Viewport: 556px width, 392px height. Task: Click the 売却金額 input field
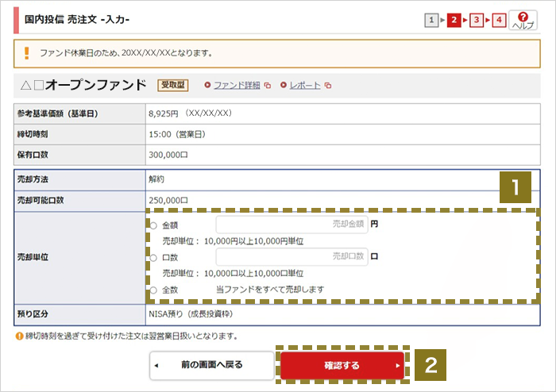[x=292, y=224]
